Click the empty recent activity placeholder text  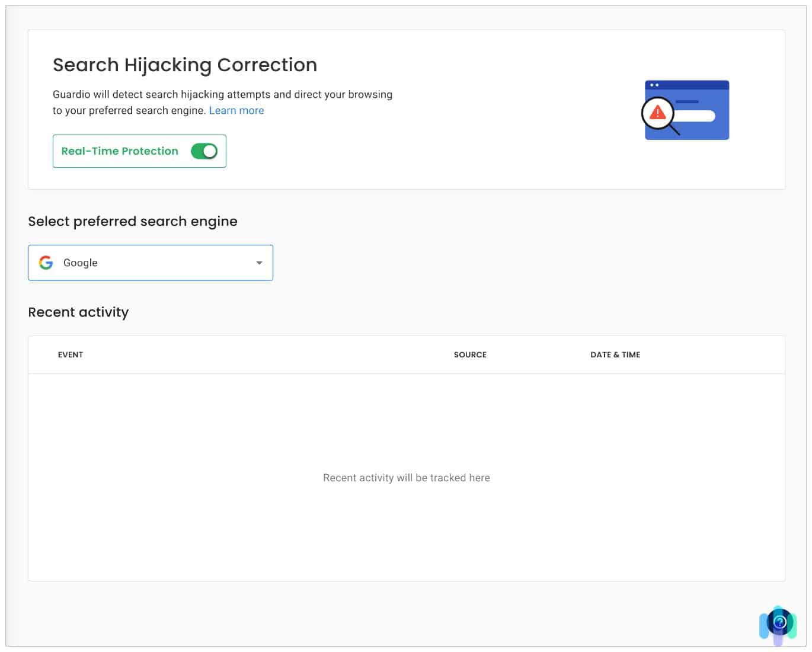[x=407, y=478]
